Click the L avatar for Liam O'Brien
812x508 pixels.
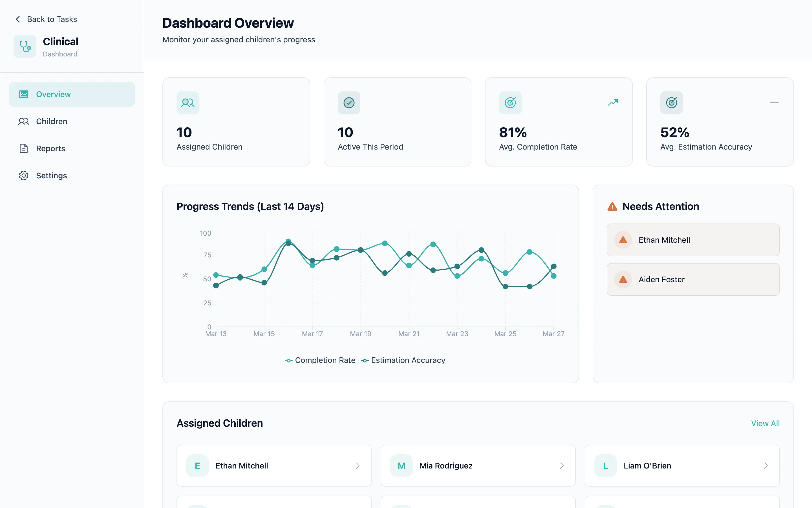606,466
